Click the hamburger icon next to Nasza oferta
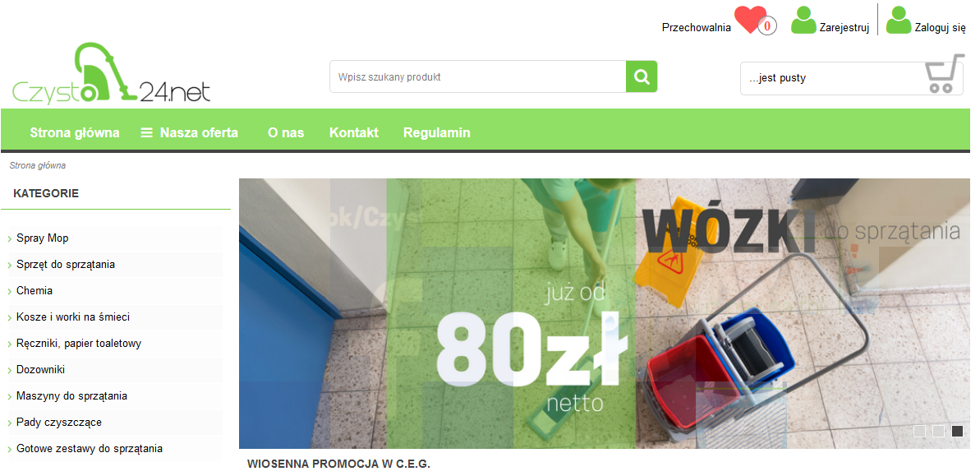The height and width of the screenshot is (476, 980). pyautogui.click(x=146, y=132)
